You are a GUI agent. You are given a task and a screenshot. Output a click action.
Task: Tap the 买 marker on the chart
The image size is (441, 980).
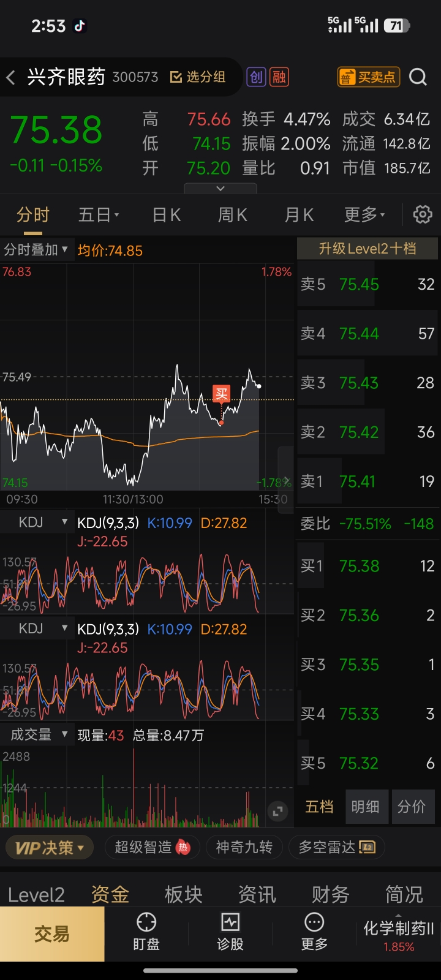coord(221,394)
